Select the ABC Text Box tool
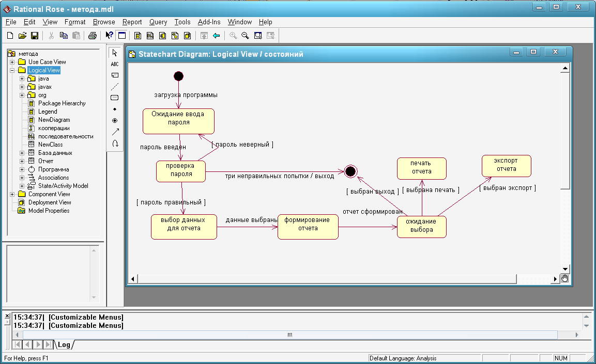 115,64
